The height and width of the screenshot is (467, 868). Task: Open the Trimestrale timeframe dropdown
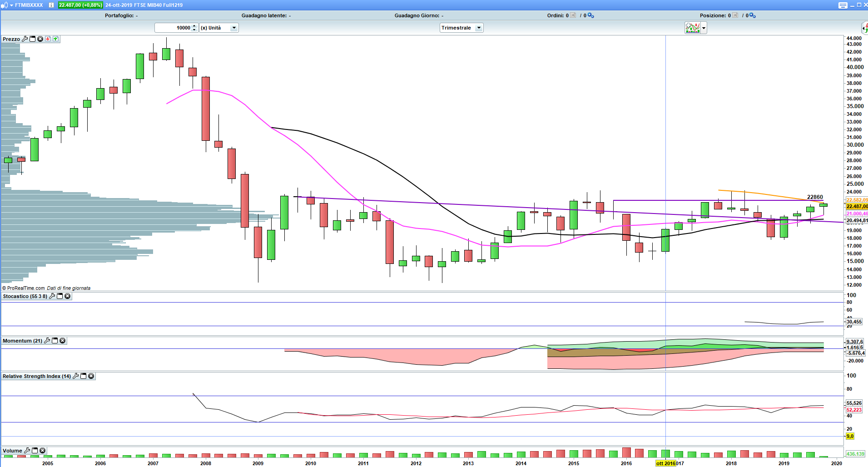[461, 28]
